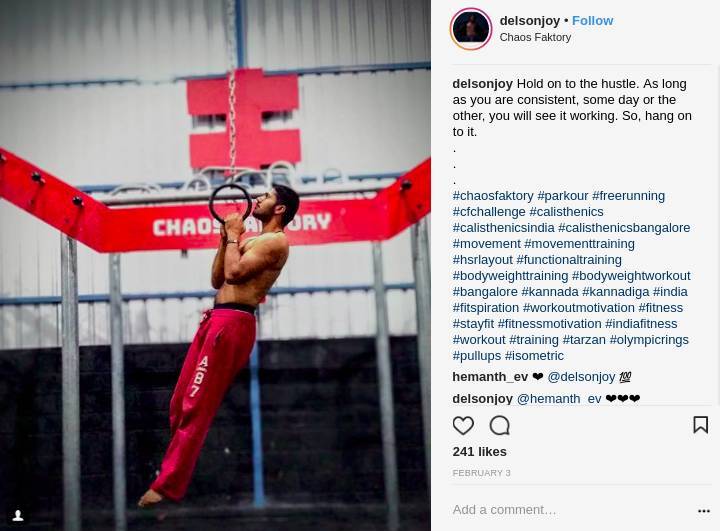Open delsonjoy username in the header
Image resolution: width=720 pixels, height=531 pixels.
pos(529,21)
